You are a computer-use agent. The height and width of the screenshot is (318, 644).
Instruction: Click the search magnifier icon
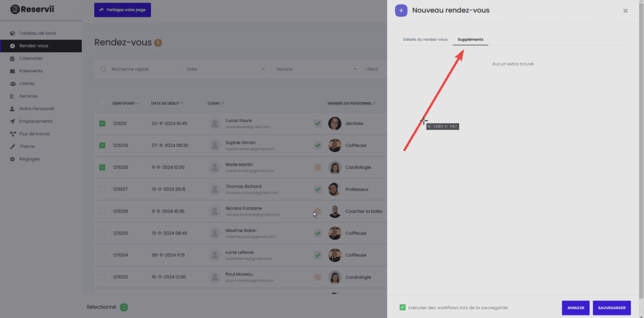click(104, 69)
